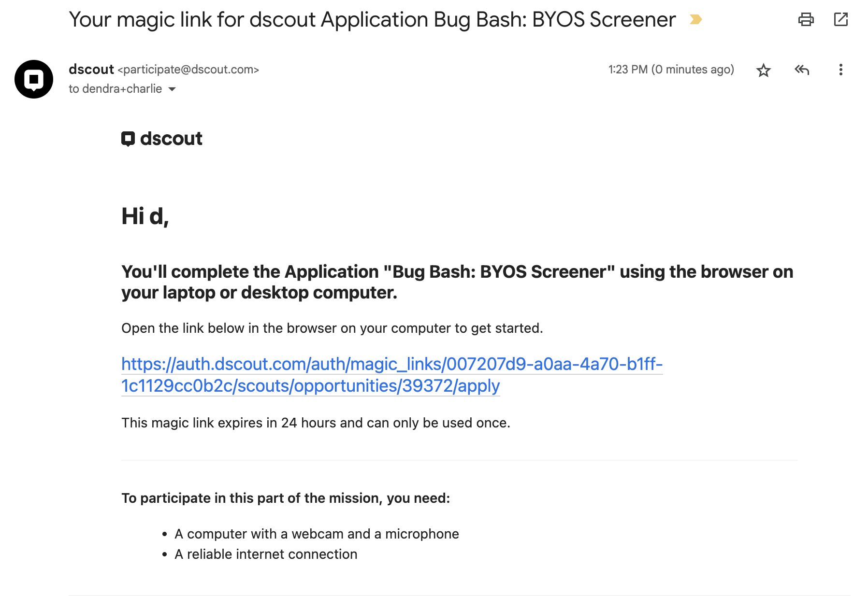Select the participate@dscout.com sender address

pyautogui.click(x=188, y=70)
